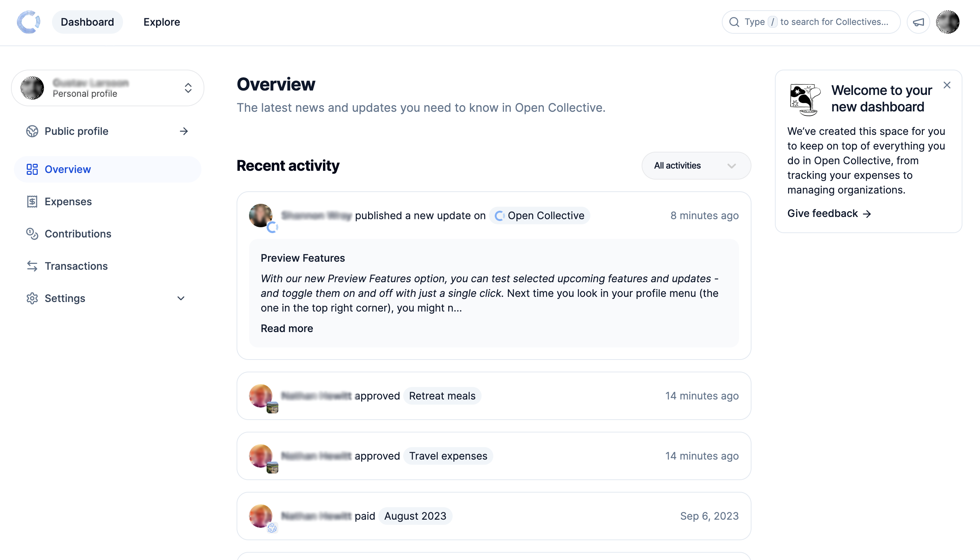This screenshot has height=560, width=980.
Task: Open the megaphone announcements icon
Action: pos(918,22)
